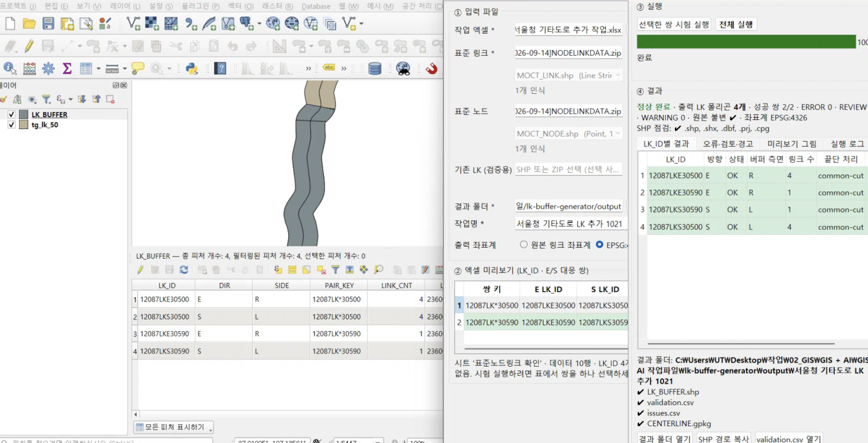Click the green execution progress bar
This screenshot has height=443, width=868.
[746, 42]
